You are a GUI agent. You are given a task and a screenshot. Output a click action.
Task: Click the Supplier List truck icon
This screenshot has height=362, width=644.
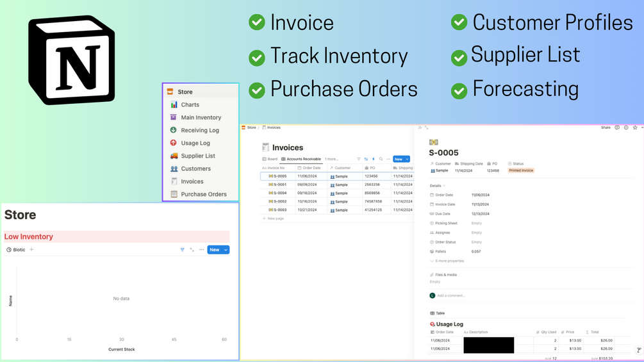point(174,156)
